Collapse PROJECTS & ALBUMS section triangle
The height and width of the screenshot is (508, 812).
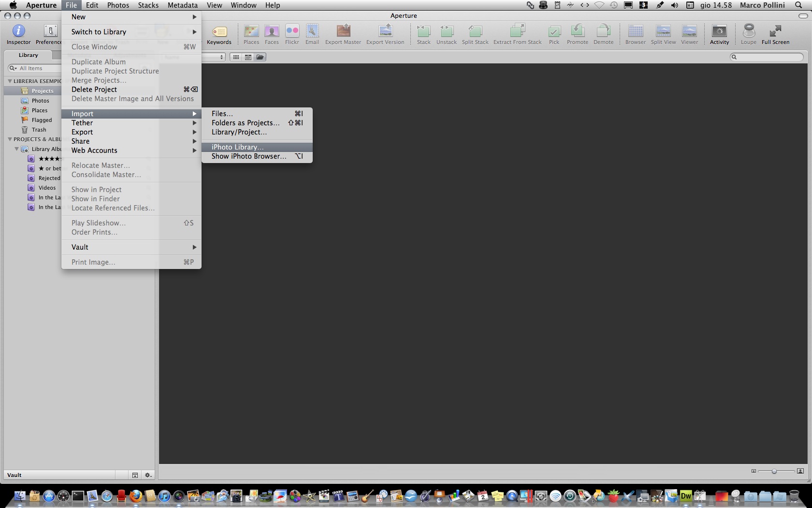[10, 139]
